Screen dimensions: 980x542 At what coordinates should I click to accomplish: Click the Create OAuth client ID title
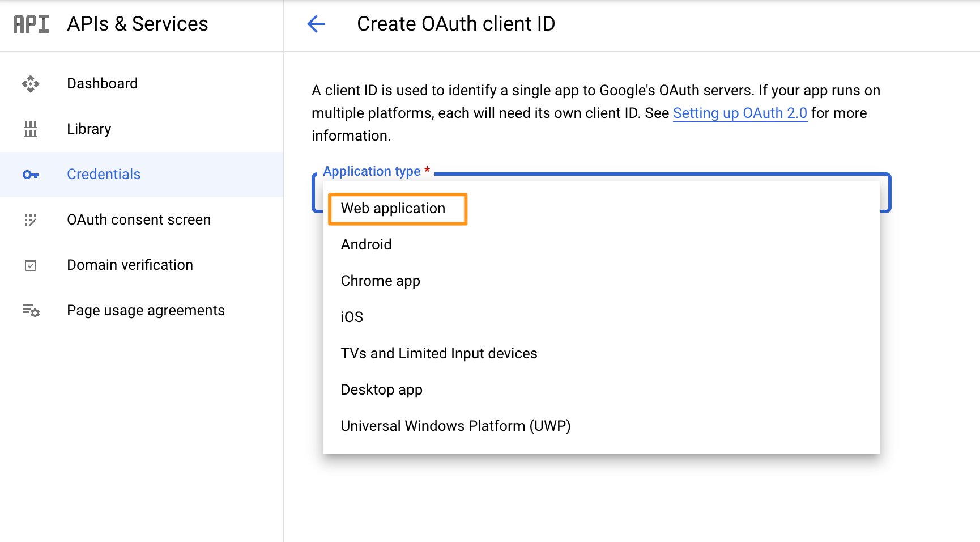[456, 24]
